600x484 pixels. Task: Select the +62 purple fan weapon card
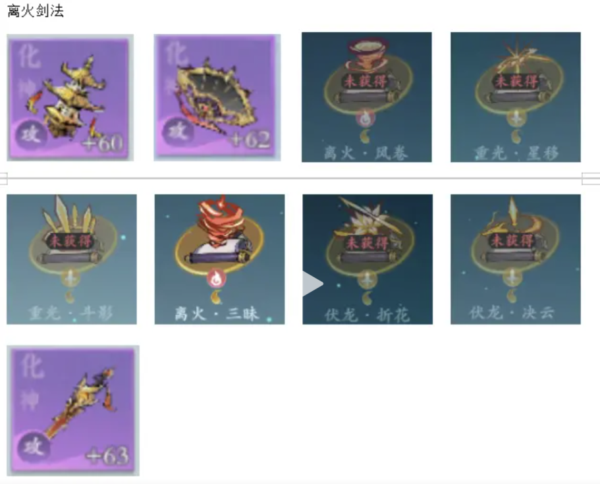click(x=217, y=98)
